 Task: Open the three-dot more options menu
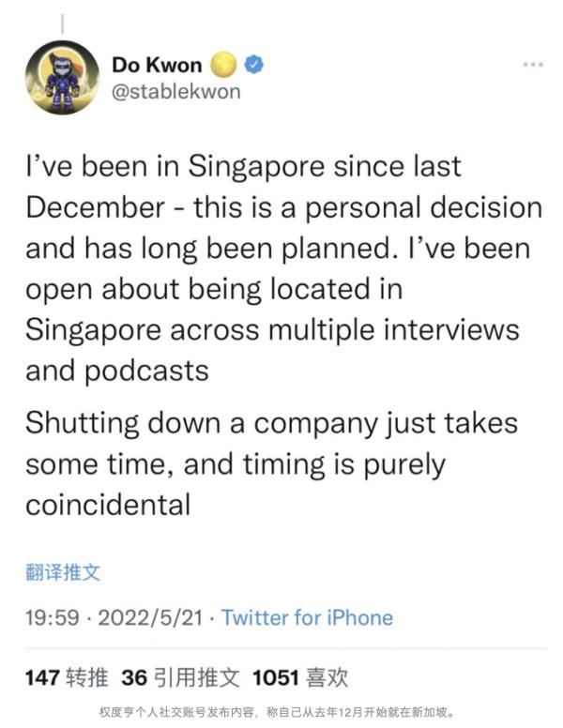coord(532,65)
